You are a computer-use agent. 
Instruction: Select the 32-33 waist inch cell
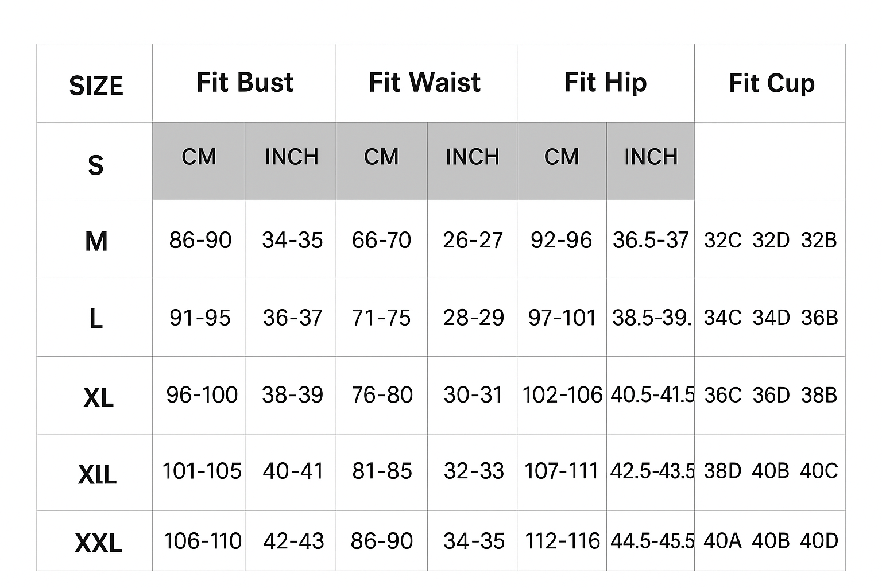click(473, 473)
